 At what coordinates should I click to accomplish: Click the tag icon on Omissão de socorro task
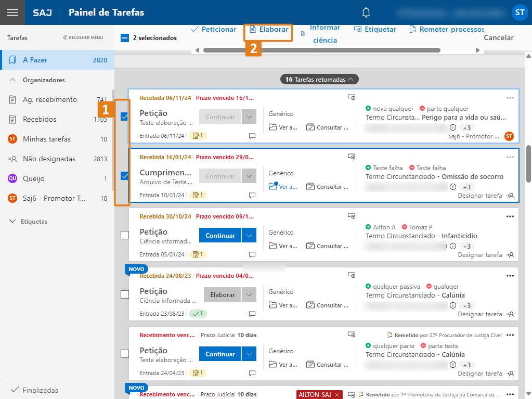352,157
